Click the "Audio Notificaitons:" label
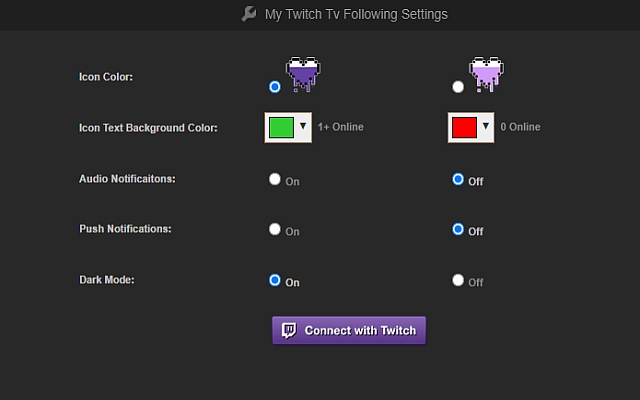Image resolution: width=640 pixels, height=400 pixels. (127, 179)
